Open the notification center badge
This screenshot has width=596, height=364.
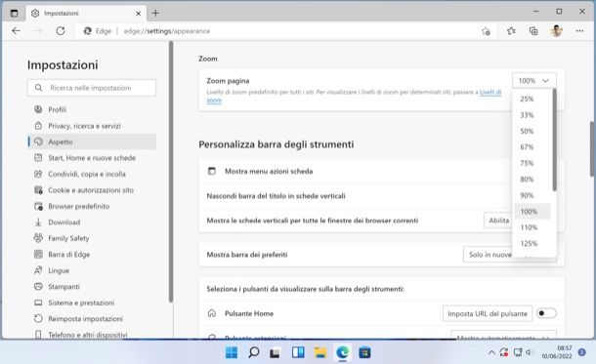point(581,352)
